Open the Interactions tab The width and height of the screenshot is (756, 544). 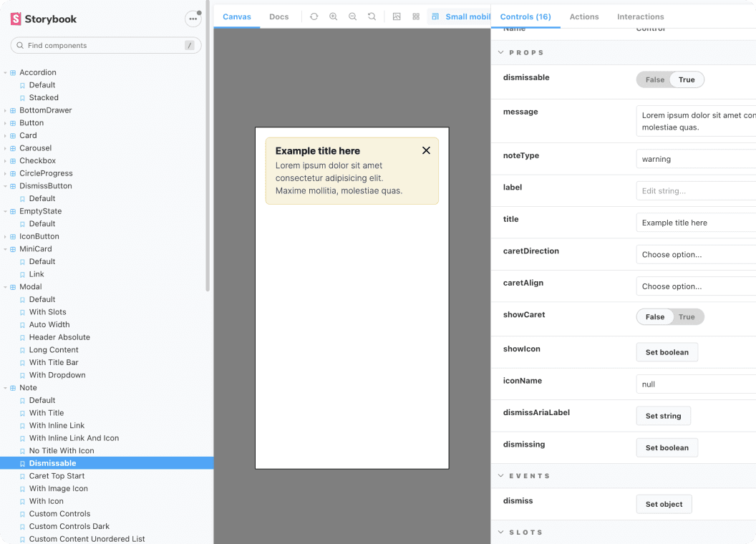pos(640,16)
